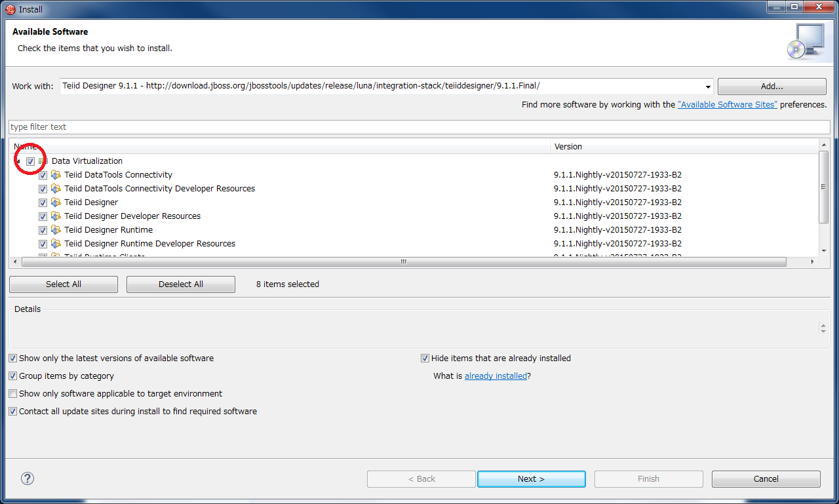Open the already installed link
Screen dimensions: 839x504
(496, 376)
